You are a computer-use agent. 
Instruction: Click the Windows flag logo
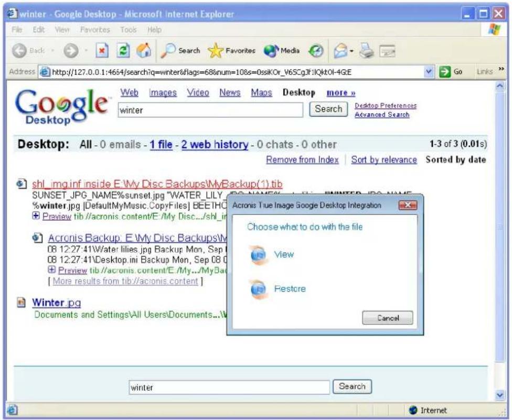coord(494,29)
